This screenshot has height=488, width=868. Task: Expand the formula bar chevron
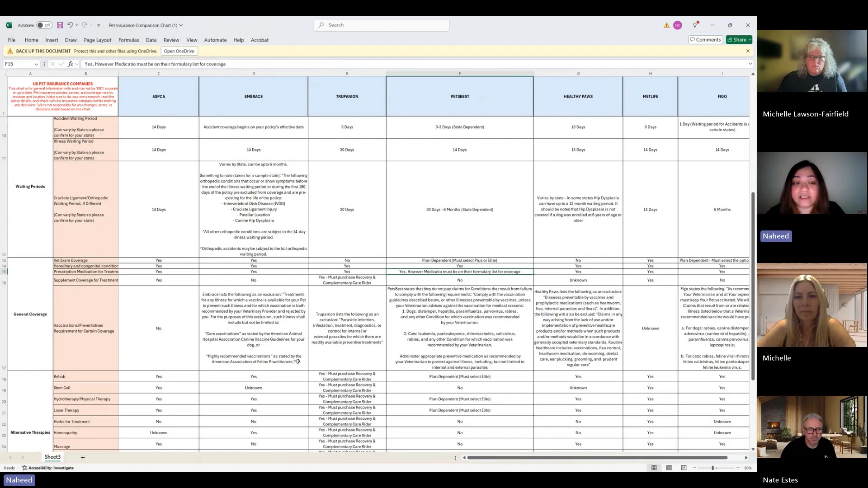click(x=750, y=64)
